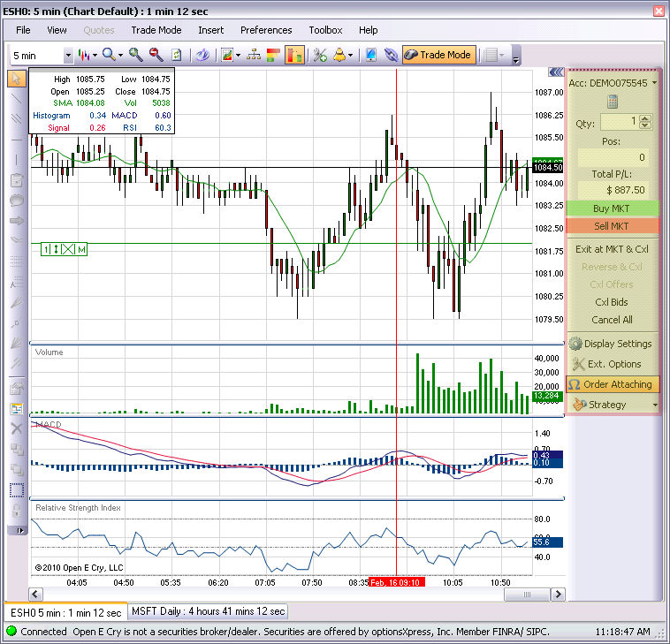Viewport: 670px width, 644px height.
Task: Select the arrow pointer tool
Action: point(17,78)
